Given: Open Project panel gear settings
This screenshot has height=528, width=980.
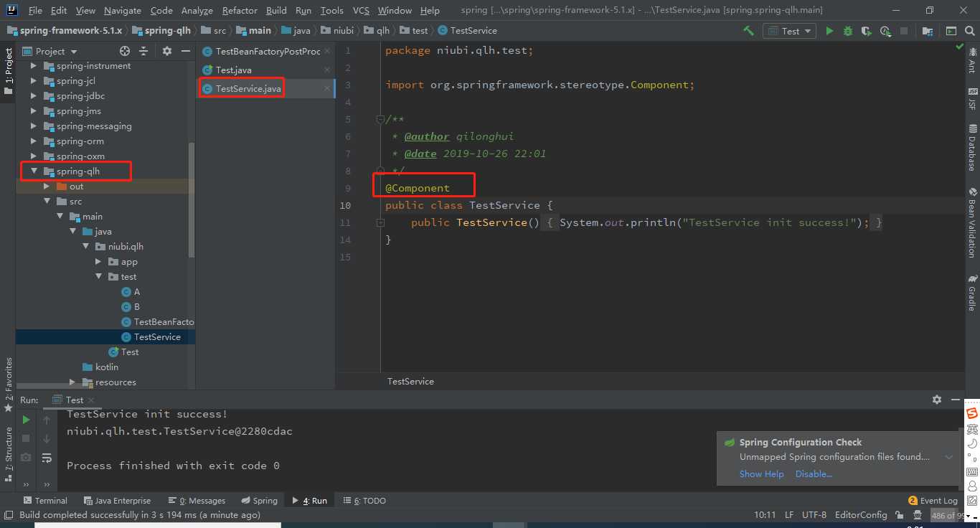Looking at the screenshot, I should pyautogui.click(x=167, y=51).
